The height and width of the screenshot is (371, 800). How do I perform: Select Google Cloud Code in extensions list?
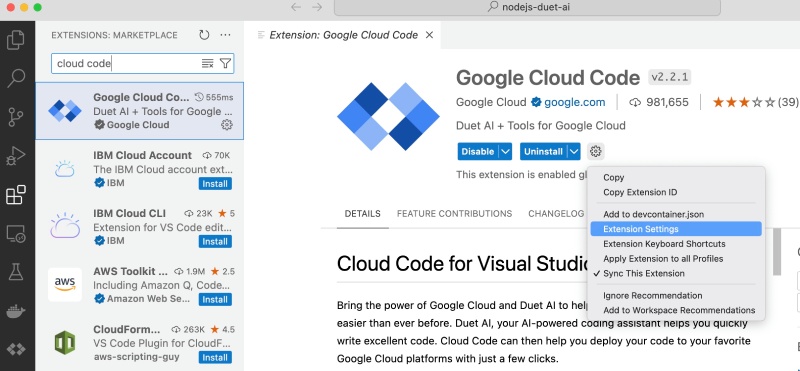pyautogui.click(x=139, y=111)
